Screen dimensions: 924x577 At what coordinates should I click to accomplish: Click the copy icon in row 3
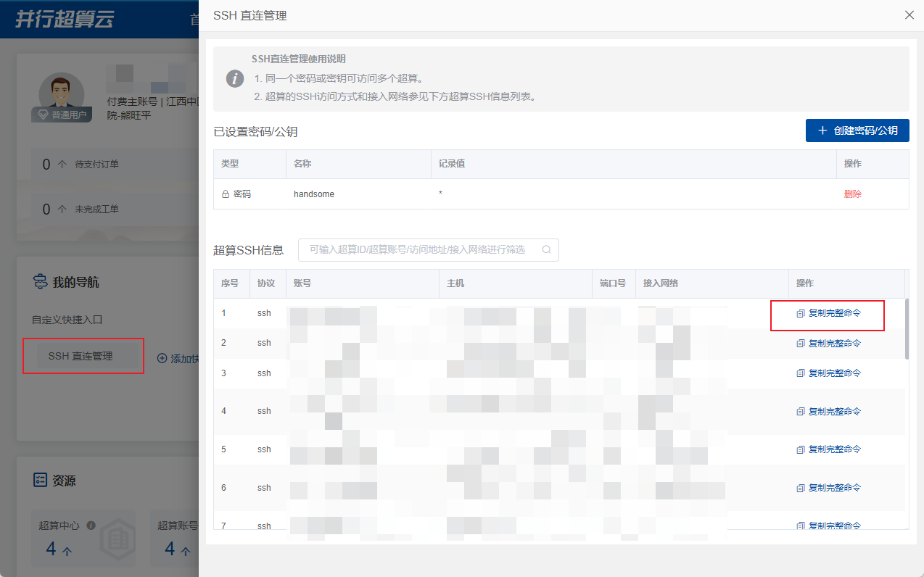(x=801, y=373)
